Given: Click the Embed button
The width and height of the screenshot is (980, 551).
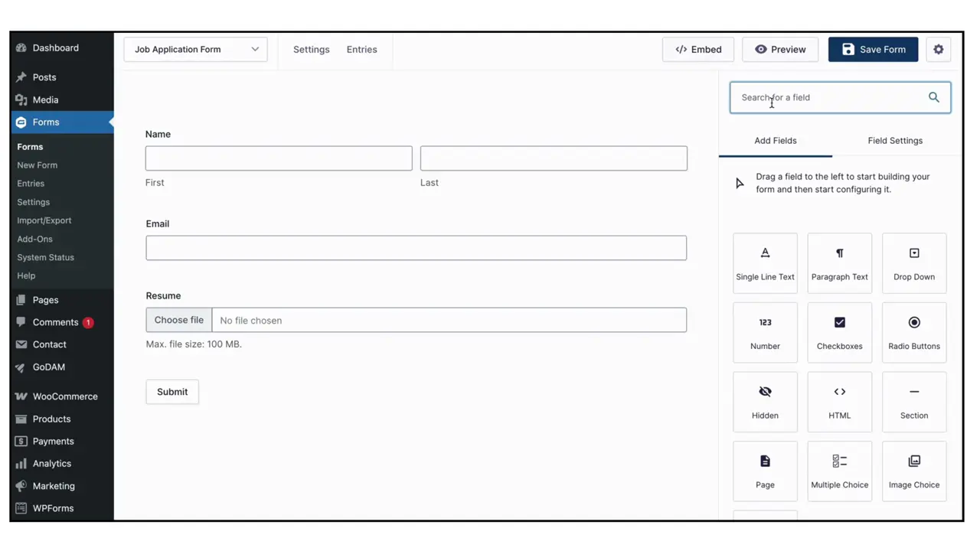Looking at the screenshot, I should click(x=698, y=50).
